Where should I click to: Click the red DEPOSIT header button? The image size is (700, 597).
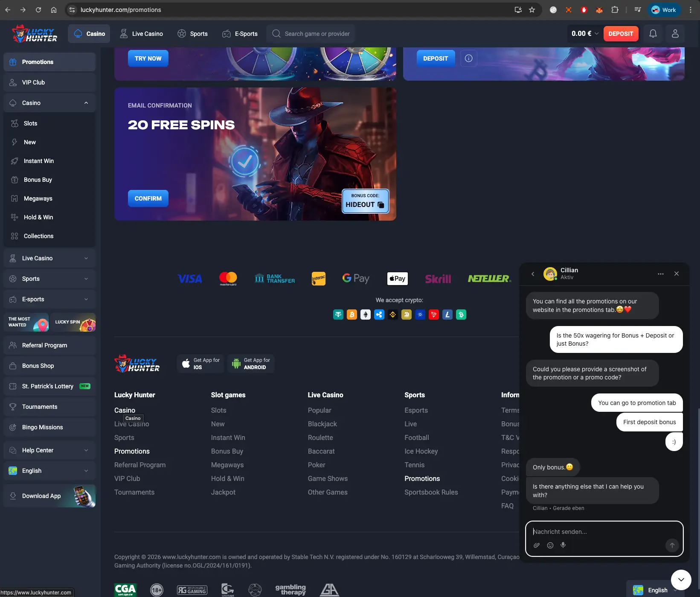(621, 34)
